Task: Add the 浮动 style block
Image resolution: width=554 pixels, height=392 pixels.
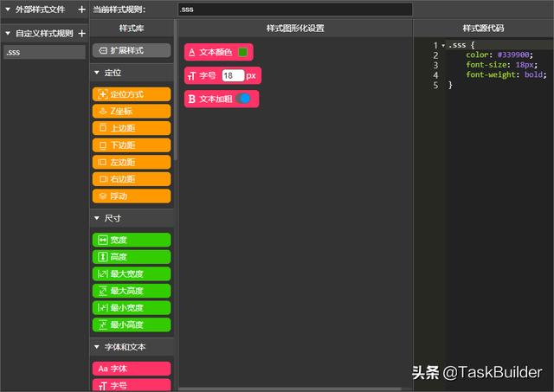Action: point(132,196)
